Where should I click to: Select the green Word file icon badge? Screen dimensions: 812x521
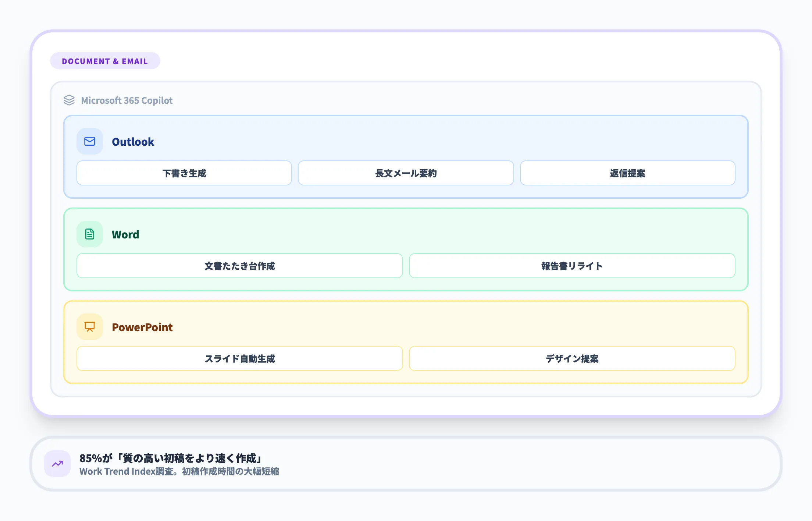pyautogui.click(x=89, y=234)
